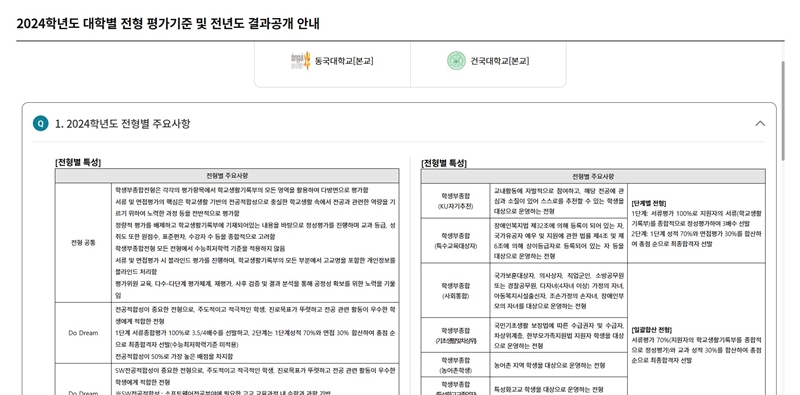Click the [일괄합산 전형] description text
Image resolution: width=800 pixels, height=395 pixels.
tap(696, 345)
